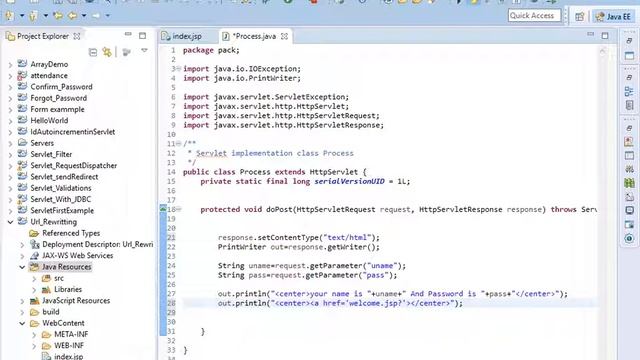Open the Snippets view from right trim bar

(629, 197)
